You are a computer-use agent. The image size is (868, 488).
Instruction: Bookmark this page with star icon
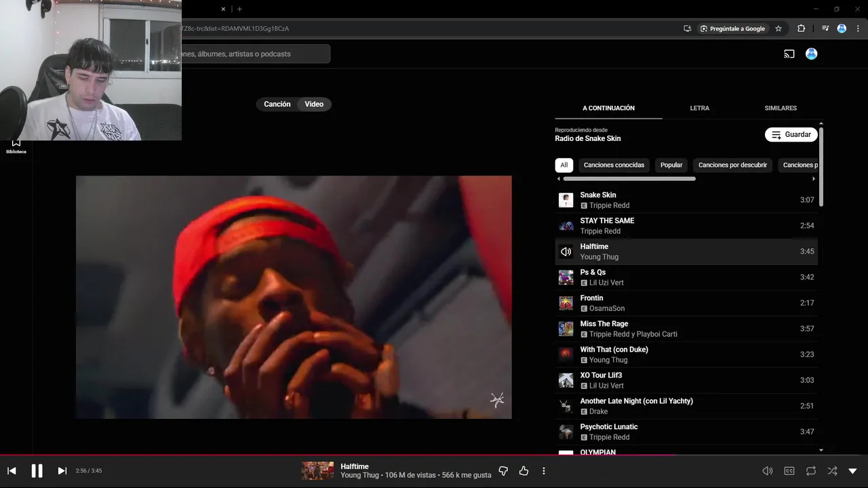[x=778, y=28]
